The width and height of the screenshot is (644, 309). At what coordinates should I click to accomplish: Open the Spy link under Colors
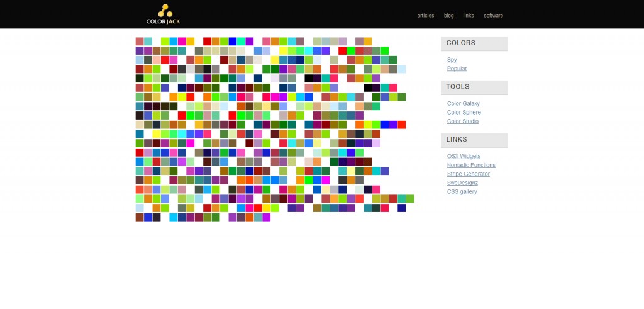point(452,60)
